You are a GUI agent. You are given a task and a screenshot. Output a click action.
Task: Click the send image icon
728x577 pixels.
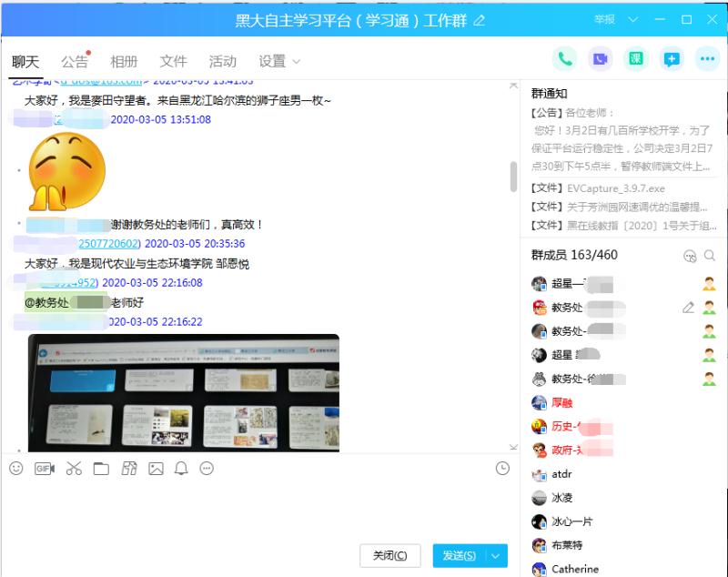156,469
